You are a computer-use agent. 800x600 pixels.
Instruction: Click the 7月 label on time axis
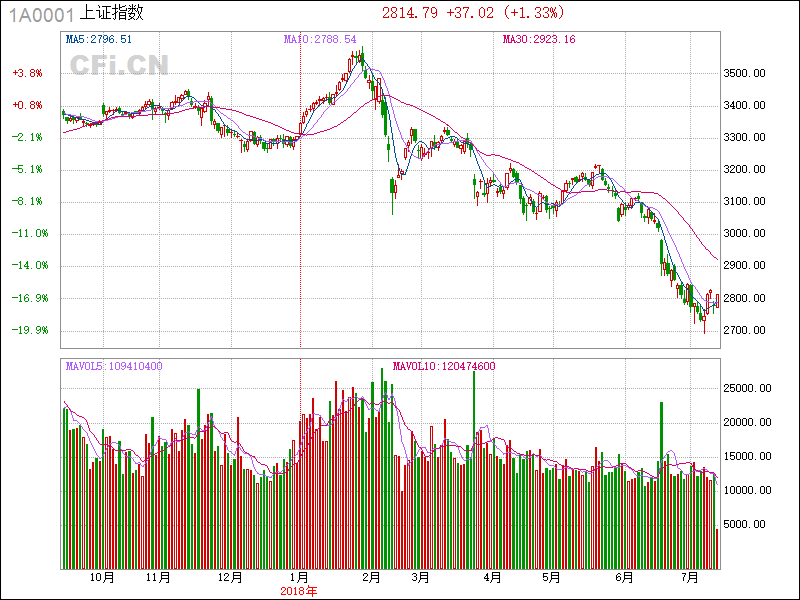click(689, 577)
